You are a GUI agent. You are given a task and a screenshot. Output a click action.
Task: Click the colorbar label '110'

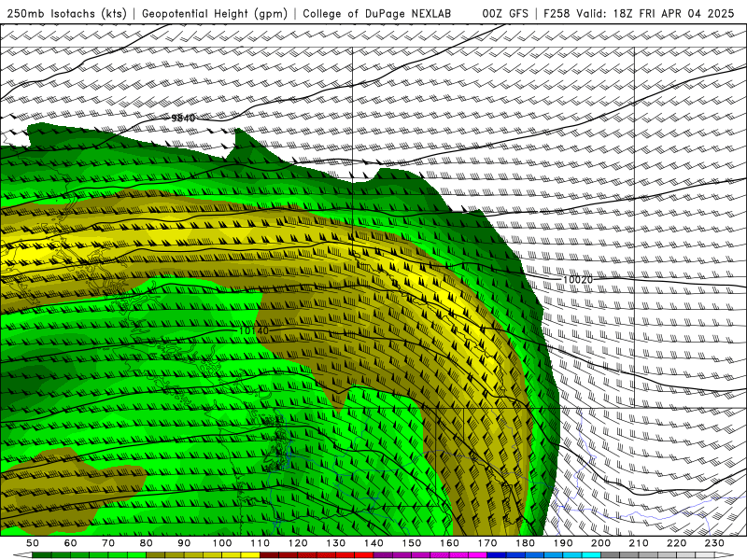260,543
